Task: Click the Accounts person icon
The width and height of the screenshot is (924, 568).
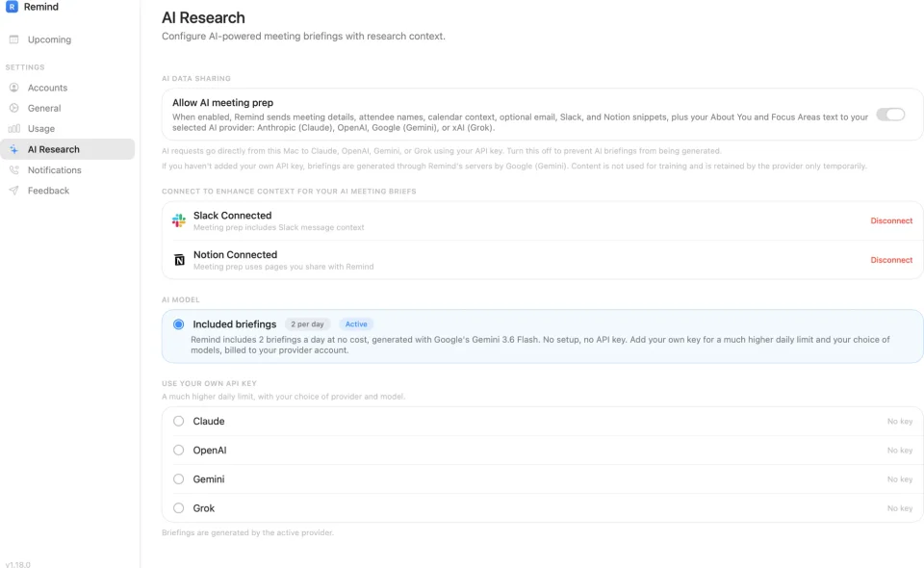Action: (x=14, y=88)
